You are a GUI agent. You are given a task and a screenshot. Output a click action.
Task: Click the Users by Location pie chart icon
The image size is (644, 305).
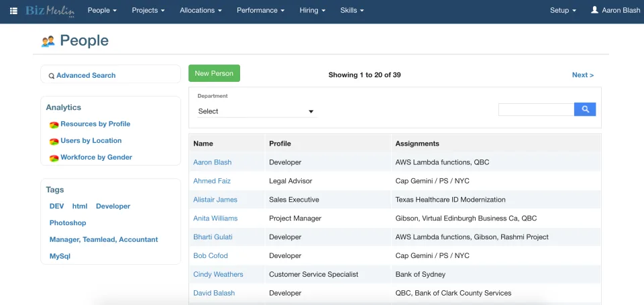point(54,141)
